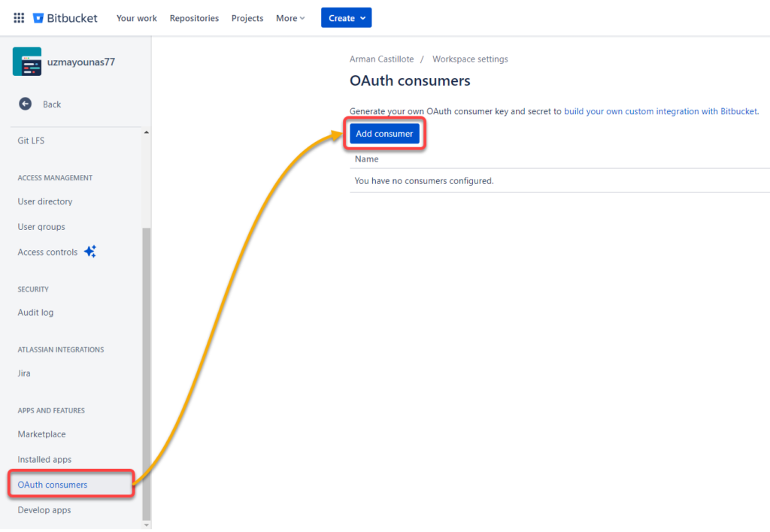Open Audit log under Security
770x532 pixels.
[x=35, y=313]
